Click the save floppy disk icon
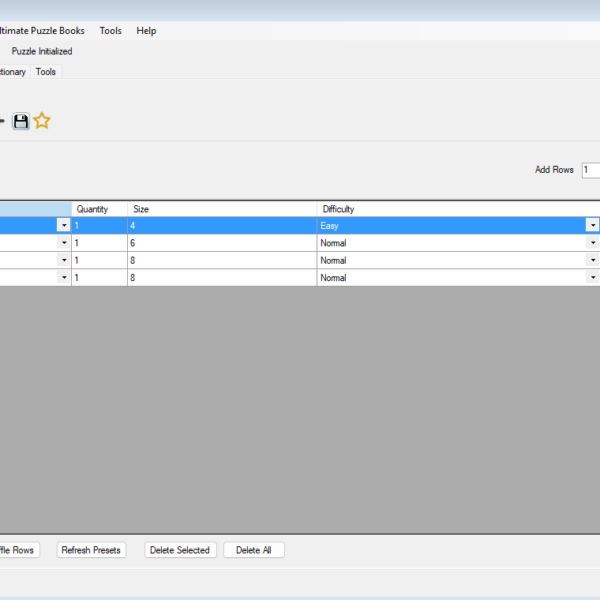The image size is (600, 600). [x=21, y=121]
